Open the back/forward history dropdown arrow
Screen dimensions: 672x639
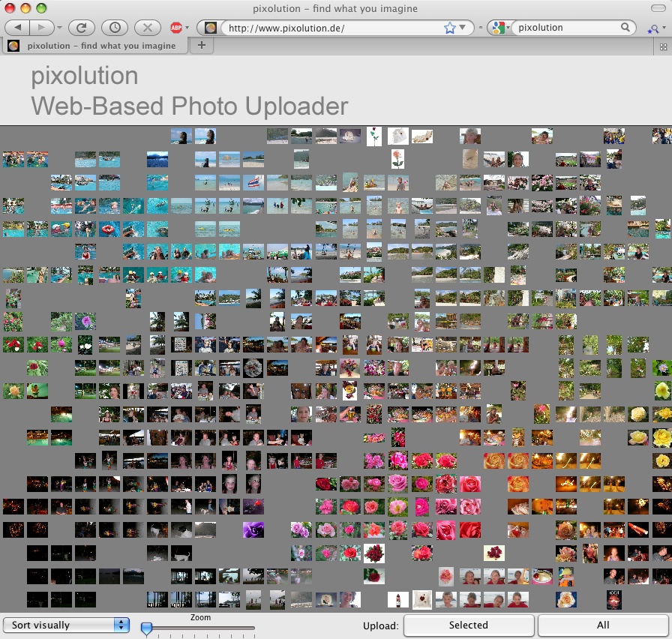tap(59, 28)
